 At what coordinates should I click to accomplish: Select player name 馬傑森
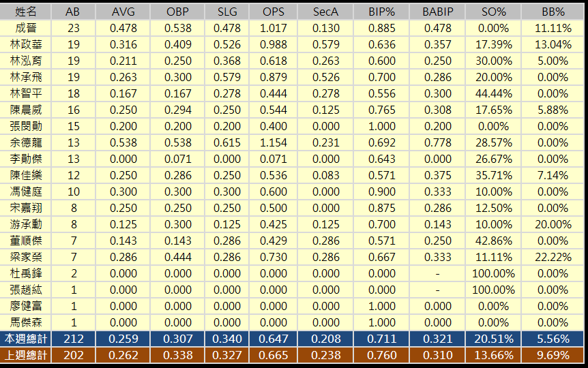coord(26,322)
